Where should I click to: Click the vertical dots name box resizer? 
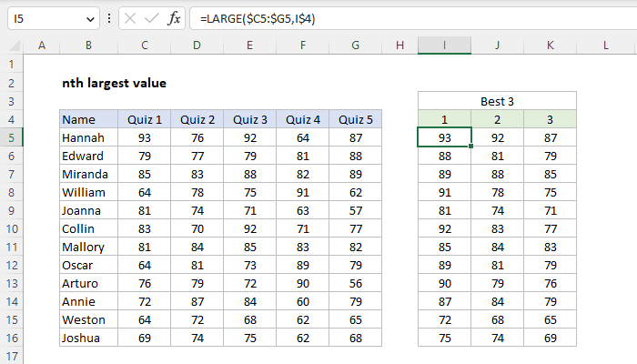pyautogui.click(x=109, y=18)
